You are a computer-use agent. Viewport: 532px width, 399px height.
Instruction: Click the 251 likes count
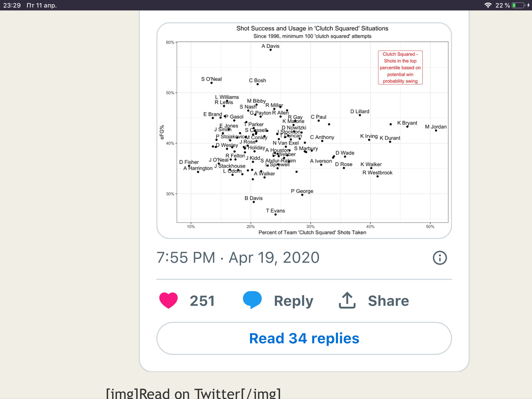[x=202, y=301]
